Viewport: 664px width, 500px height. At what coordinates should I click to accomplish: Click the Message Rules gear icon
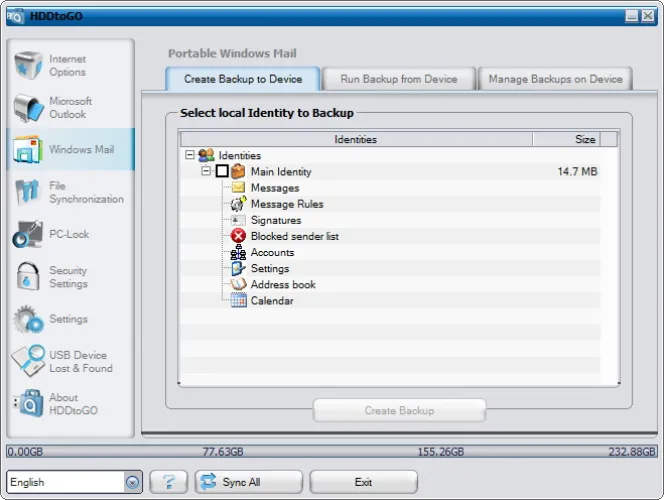tap(238, 204)
